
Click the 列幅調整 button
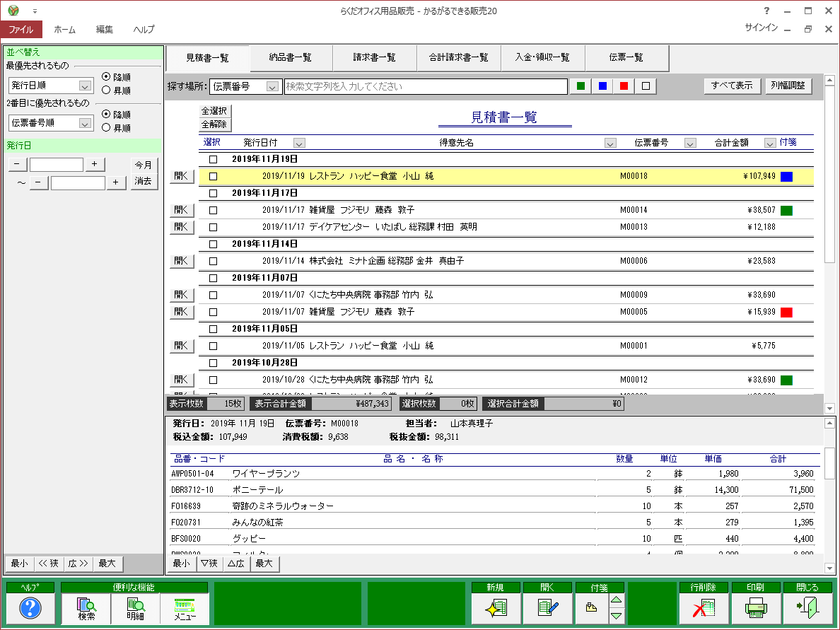tap(788, 86)
